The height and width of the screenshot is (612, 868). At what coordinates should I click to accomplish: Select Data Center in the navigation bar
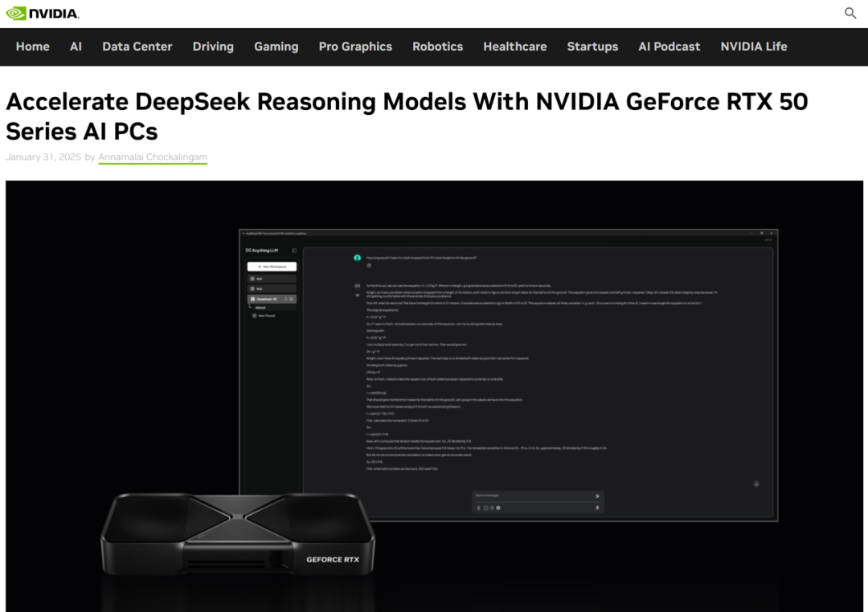[x=137, y=47]
